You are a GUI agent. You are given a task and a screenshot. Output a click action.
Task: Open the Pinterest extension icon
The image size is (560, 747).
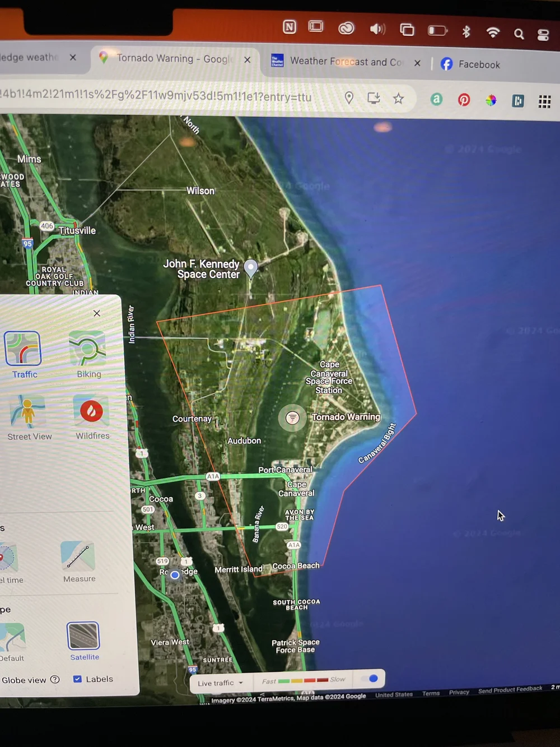point(464,100)
